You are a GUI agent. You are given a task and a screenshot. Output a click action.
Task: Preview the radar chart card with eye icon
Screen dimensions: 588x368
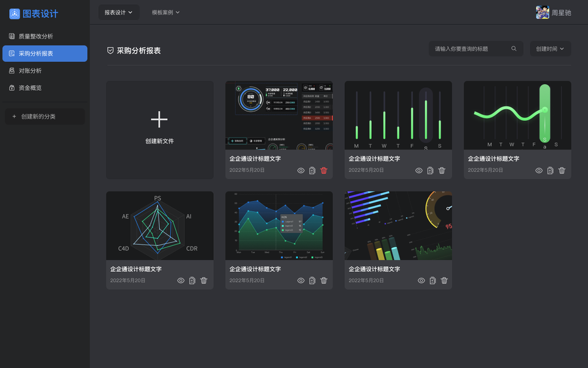[x=181, y=280]
